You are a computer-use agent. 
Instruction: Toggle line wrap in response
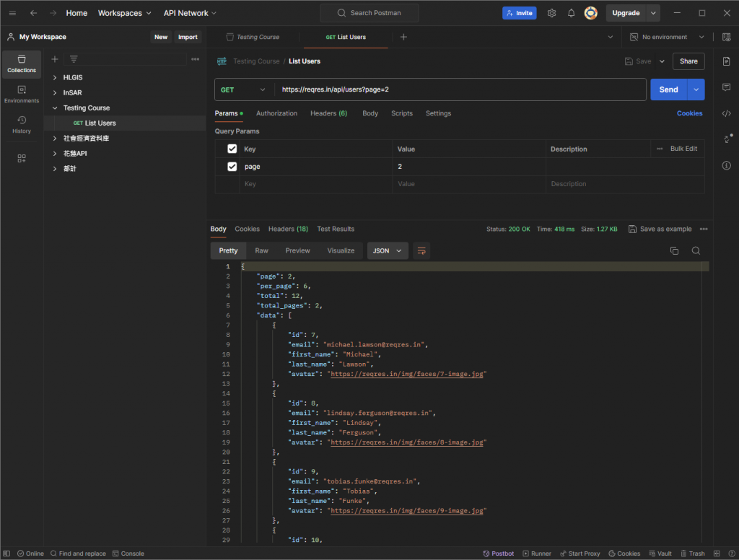tap(421, 251)
